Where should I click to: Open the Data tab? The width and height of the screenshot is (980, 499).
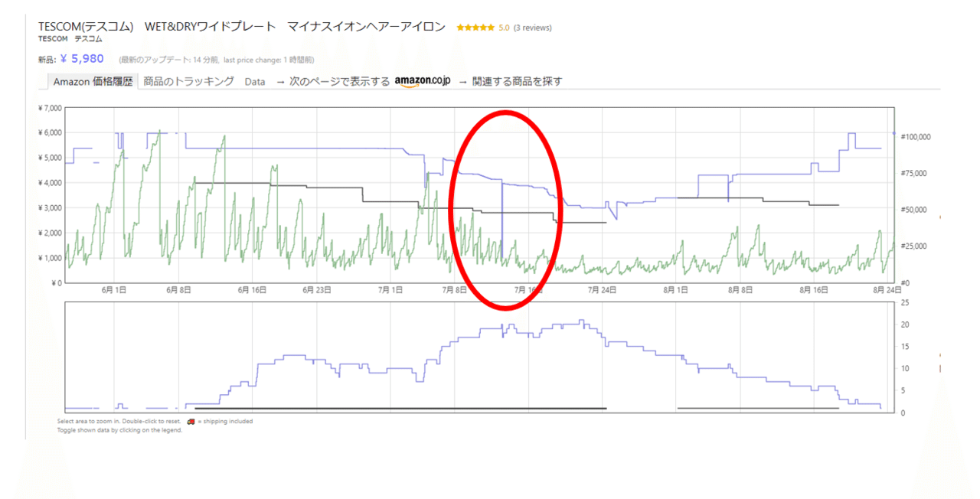pos(255,82)
